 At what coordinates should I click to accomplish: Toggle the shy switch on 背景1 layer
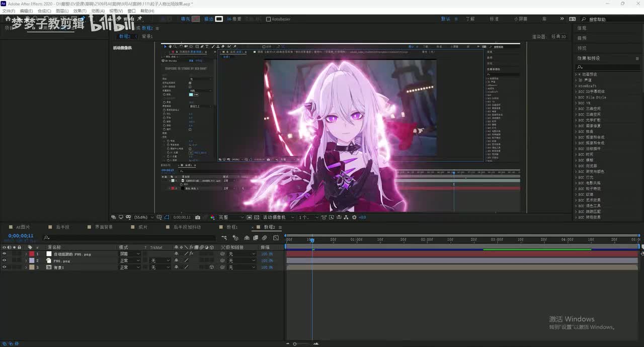pos(176,267)
